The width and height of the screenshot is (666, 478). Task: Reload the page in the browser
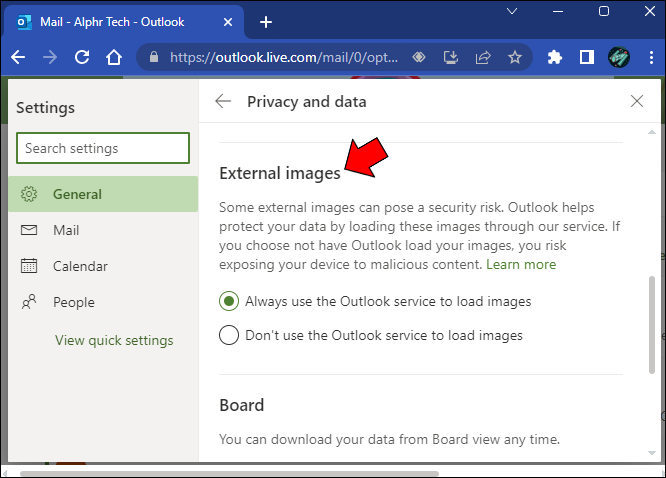[x=83, y=58]
